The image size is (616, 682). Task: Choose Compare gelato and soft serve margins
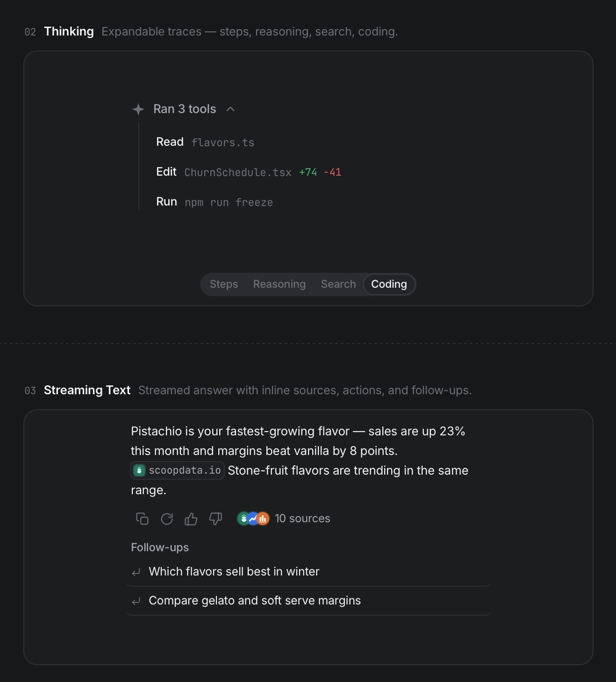308,601
